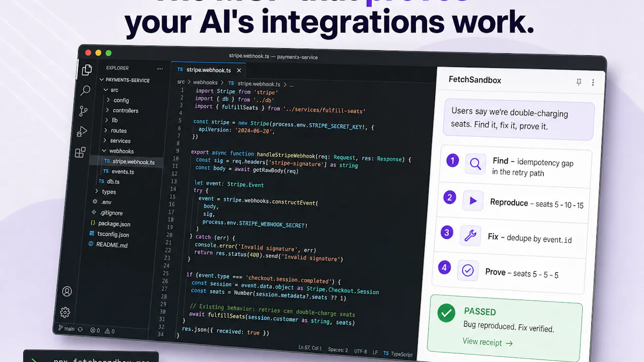
Task: Click the FetchSandbox panel title
Action: click(475, 80)
